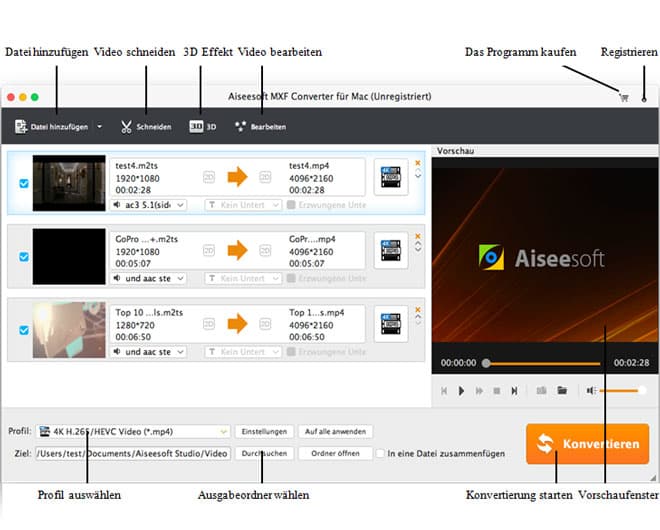660x530 pixels.
Task: Click the shopping cart purchase icon
Action: [624, 98]
